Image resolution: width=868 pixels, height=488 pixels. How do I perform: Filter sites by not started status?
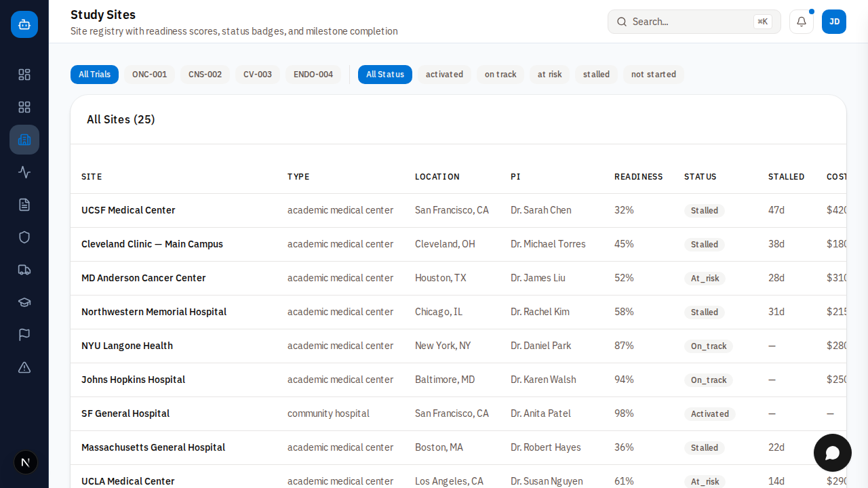pyautogui.click(x=654, y=75)
